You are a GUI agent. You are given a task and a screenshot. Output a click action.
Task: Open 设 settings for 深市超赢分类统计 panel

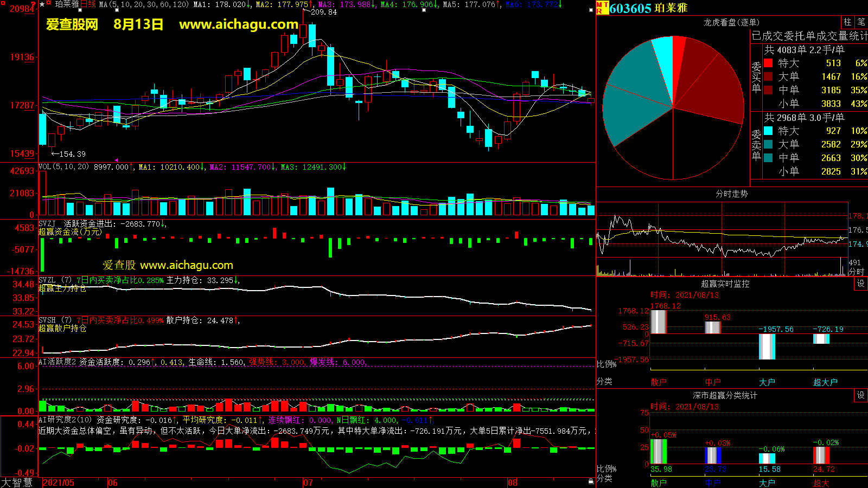pos(860,395)
